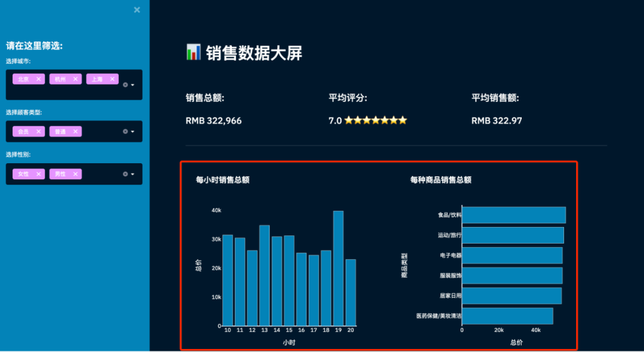Click the 每小时销售总额 chart title
The height and width of the screenshot is (352, 644).
(222, 180)
